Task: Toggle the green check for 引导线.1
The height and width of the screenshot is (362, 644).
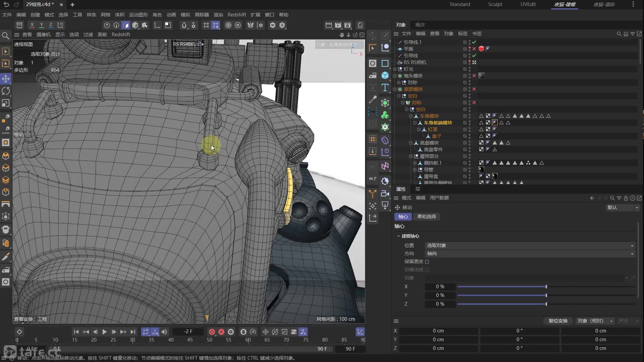Action: coord(474,42)
